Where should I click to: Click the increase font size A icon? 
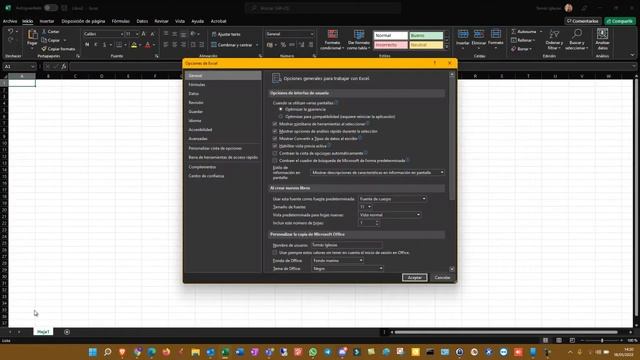pyautogui.click(x=144, y=34)
